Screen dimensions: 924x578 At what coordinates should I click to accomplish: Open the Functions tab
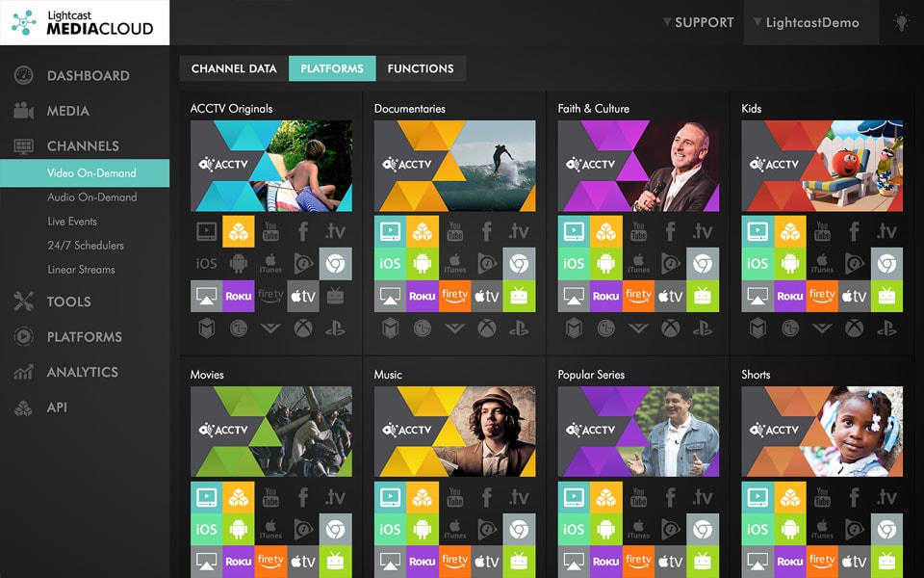[421, 68]
